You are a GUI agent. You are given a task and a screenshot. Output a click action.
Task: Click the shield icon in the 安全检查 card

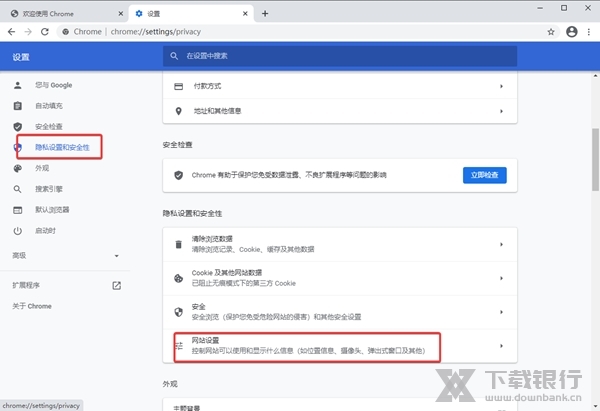[x=179, y=175]
